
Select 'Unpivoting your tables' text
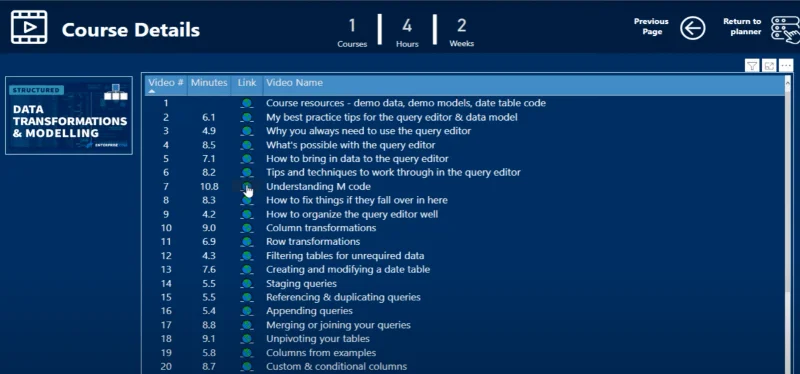[x=318, y=339]
